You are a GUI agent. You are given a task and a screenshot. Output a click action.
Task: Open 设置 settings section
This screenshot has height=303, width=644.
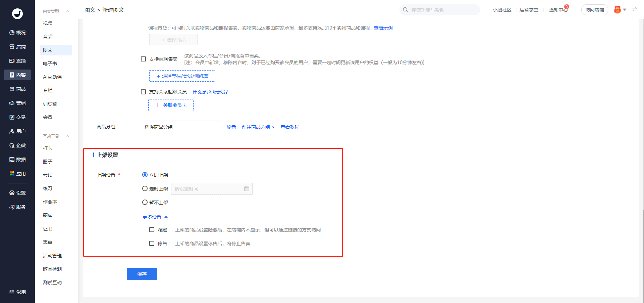click(x=17, y=193)
